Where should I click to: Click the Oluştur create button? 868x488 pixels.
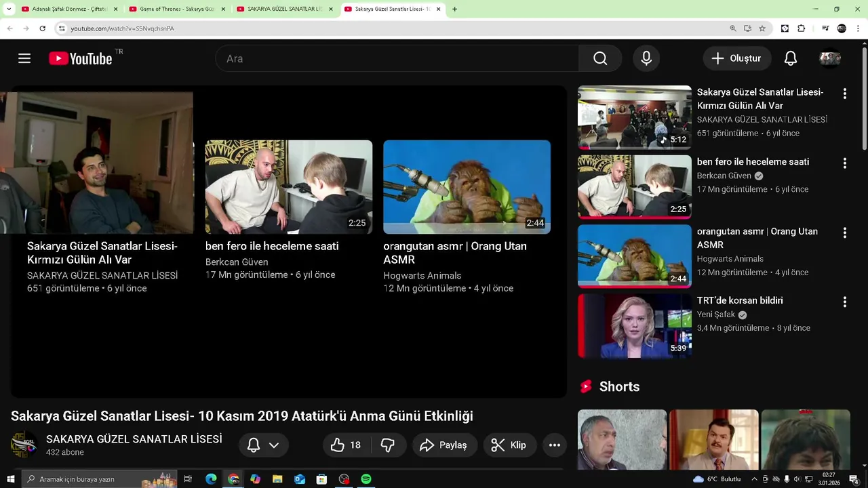coord(736,58)
